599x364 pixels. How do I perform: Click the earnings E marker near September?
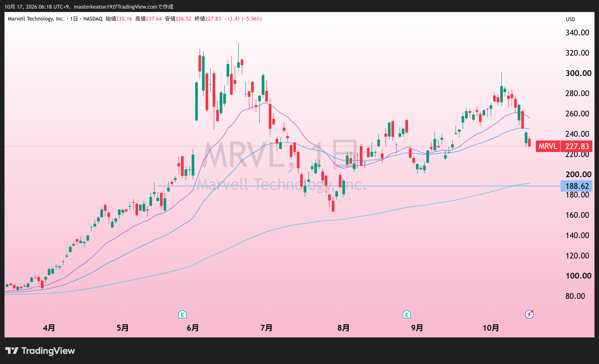coord(406,314)
